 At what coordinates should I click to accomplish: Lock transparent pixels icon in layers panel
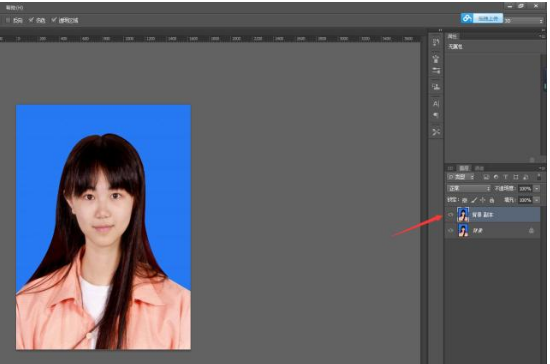point(464,200)
